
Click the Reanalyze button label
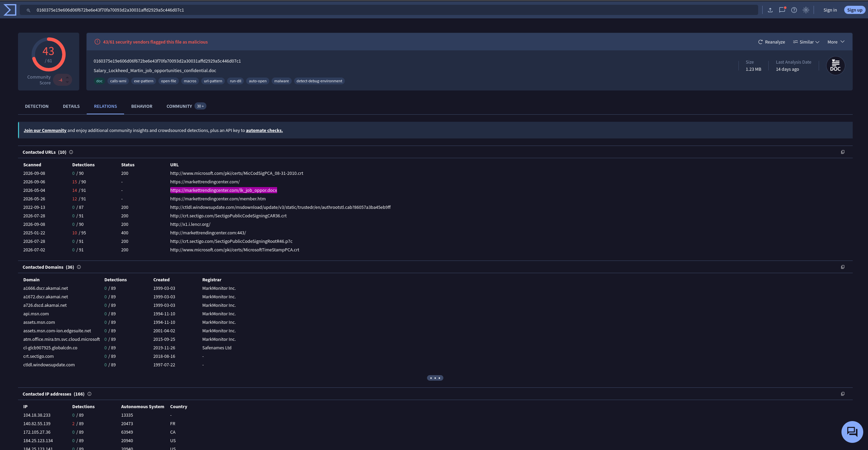[x=775, y=42]
